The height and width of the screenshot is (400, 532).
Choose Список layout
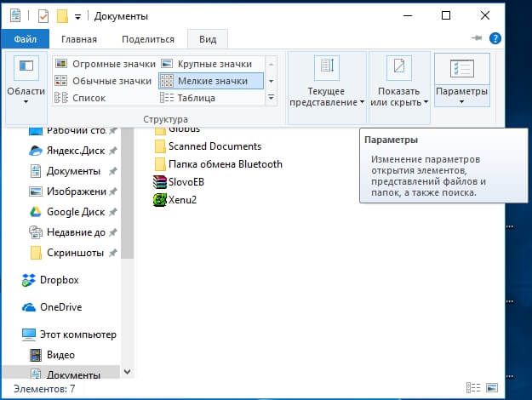[x=80, y=98]
